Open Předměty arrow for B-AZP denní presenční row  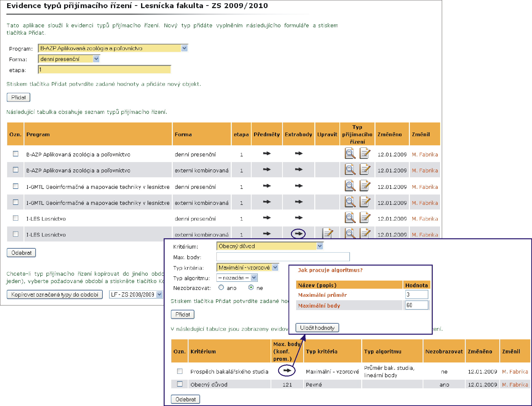coord(267,153)
